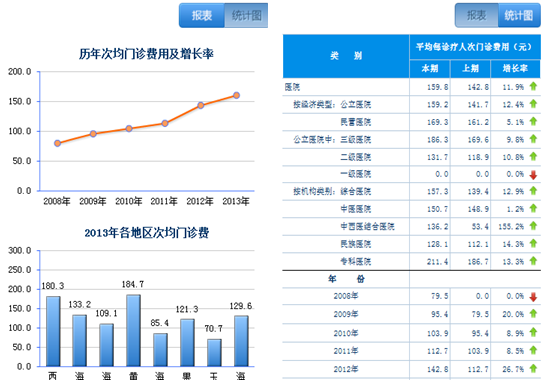Screen dimensions: 544x387
Task: Click the 一级医院 row label
Action: tap(356, 174)
